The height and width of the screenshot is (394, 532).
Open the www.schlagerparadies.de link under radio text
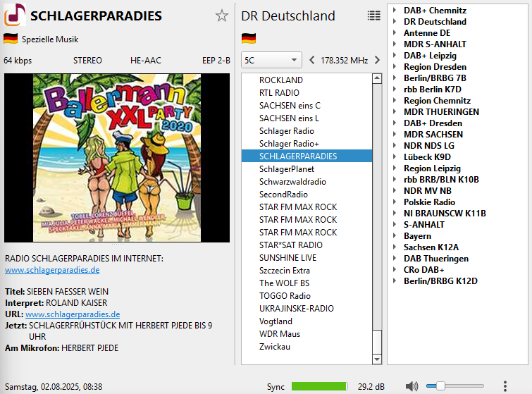coord(52,270)
